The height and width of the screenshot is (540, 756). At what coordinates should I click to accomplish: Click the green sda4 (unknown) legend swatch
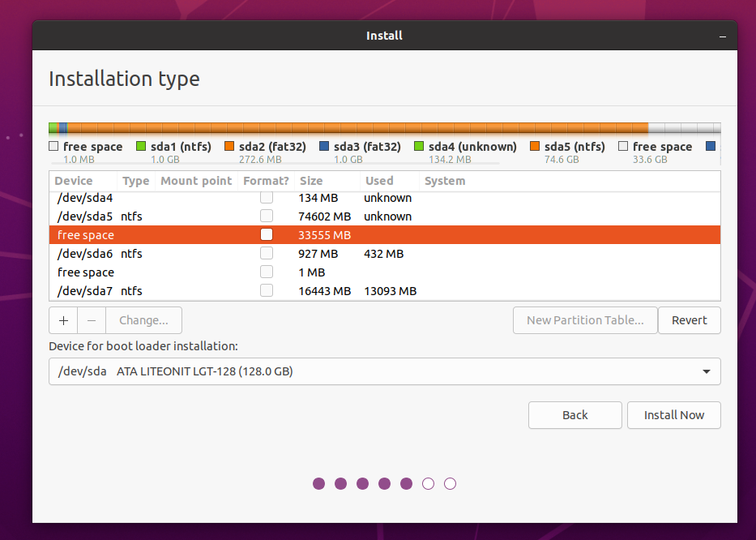419,146
